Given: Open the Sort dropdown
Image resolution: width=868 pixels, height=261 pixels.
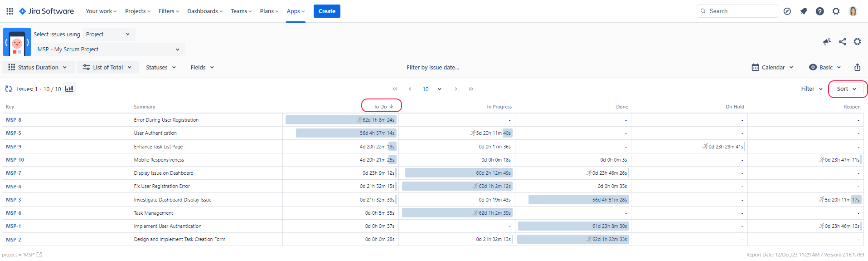Looking at the screenshot, I should (846, 89).
